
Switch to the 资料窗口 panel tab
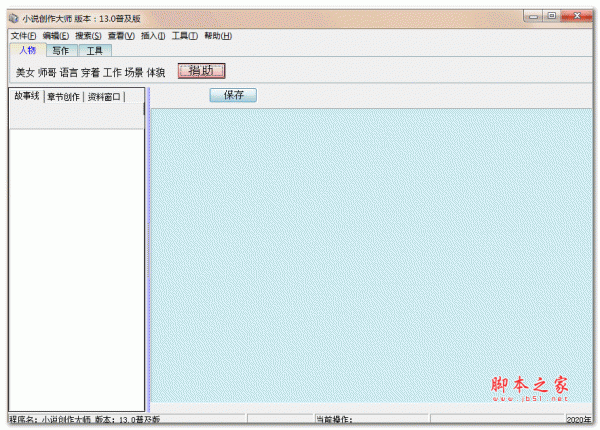coord(104,97)
